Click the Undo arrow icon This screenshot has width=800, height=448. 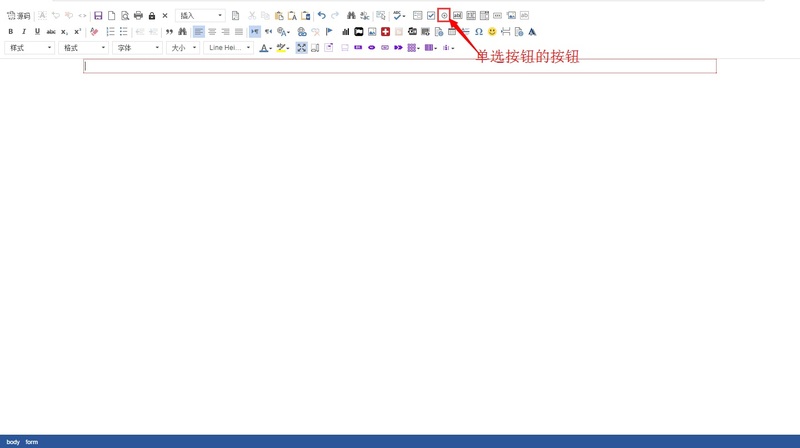pos(321,16)
